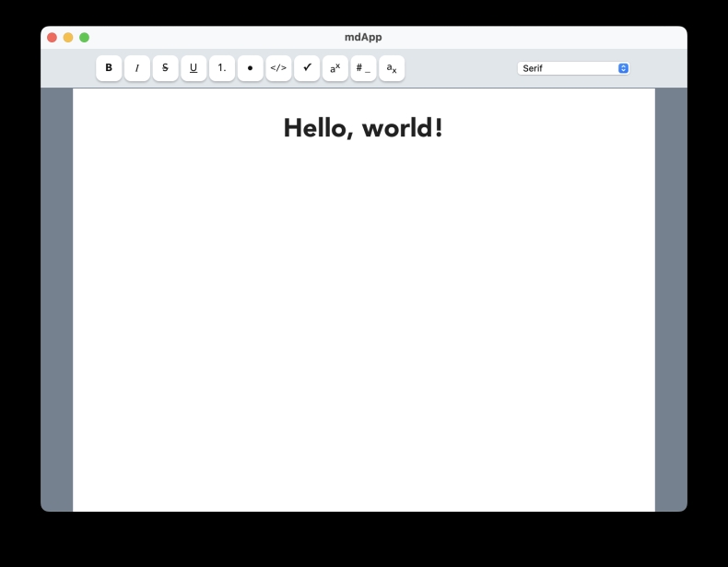Click the blank white document area below the heading
This screenshot has width=728, height=567.
point(363,323)
